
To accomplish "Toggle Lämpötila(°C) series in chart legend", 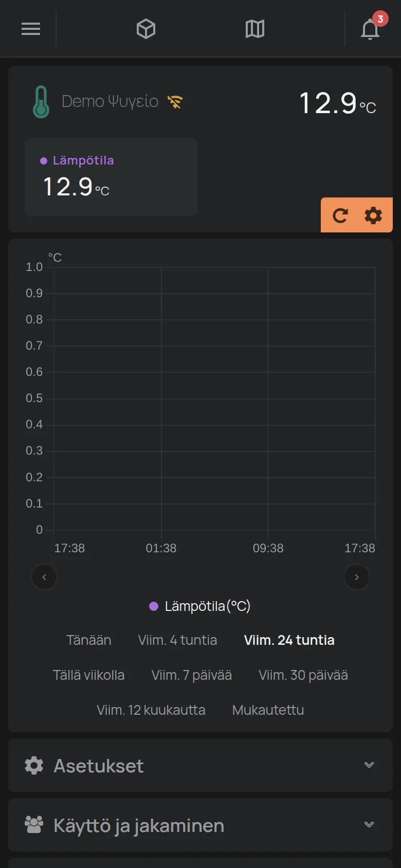I will [199, 606].
